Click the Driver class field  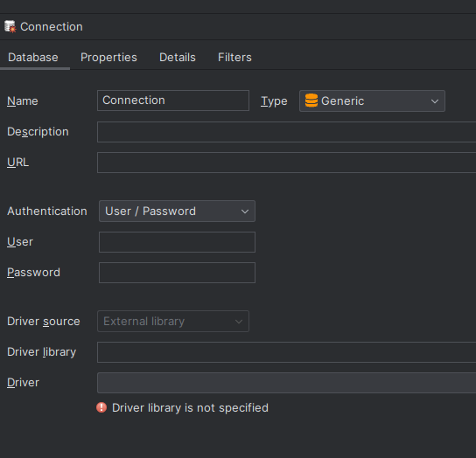point(287,383)
